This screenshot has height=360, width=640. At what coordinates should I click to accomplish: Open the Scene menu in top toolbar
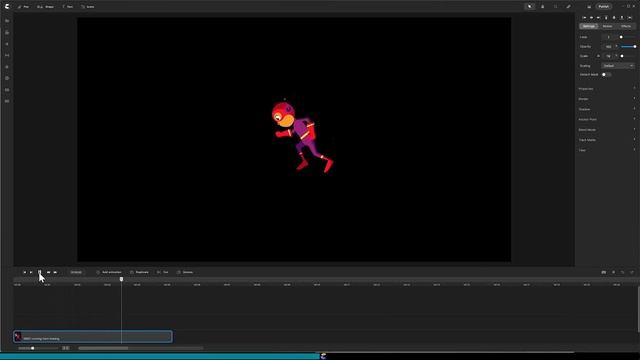point(88,7)
